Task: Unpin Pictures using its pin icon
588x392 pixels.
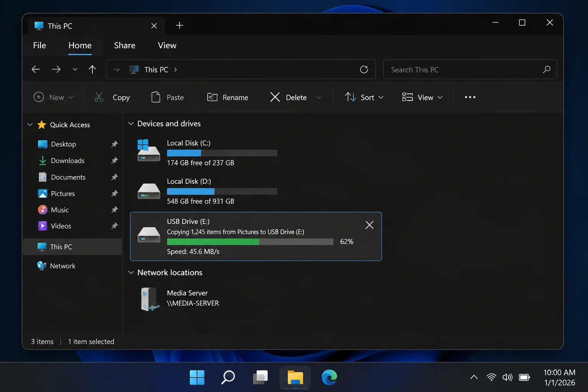Action: pyautogui.click(x=114, y=193)
